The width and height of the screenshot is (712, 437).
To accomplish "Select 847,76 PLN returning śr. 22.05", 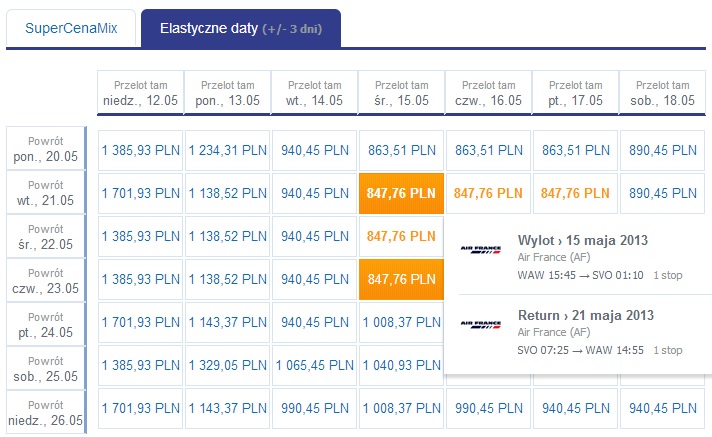I will pyautogui.click(x=401, y=236).
